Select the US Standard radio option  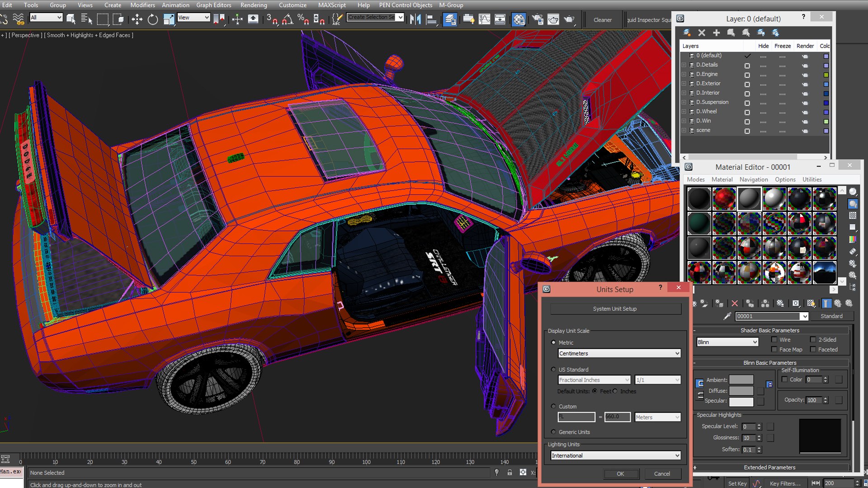[553, 370]
